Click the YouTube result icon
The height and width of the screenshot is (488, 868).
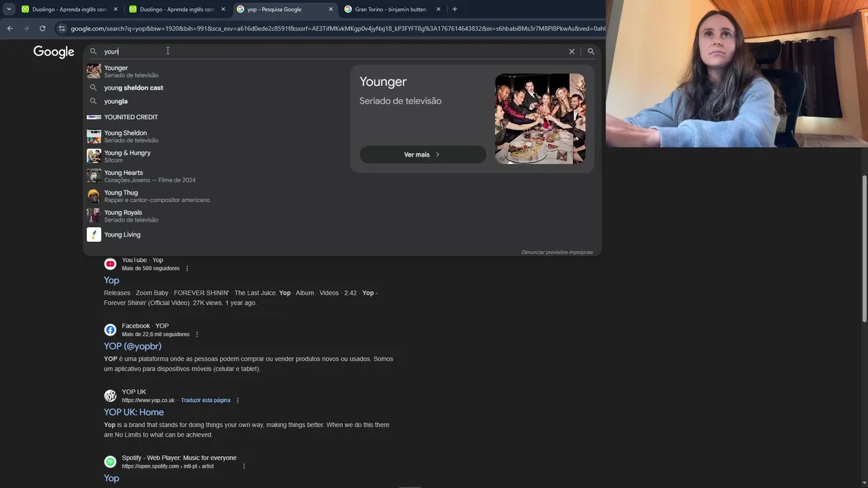point(110,264)
